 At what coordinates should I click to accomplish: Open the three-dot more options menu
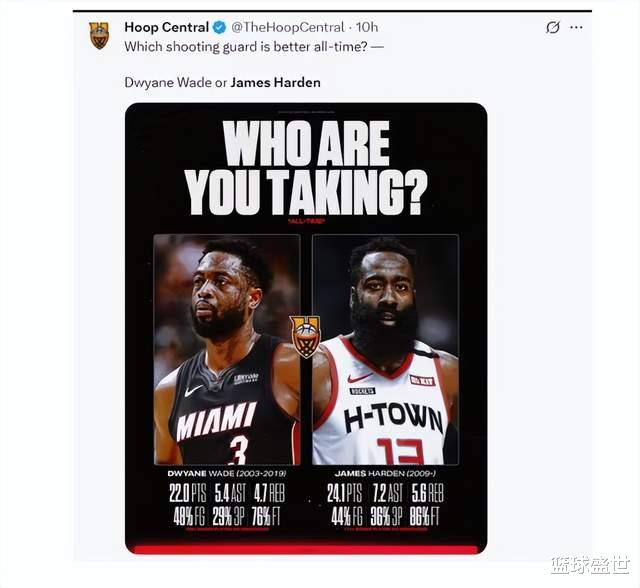click(576, 27)
